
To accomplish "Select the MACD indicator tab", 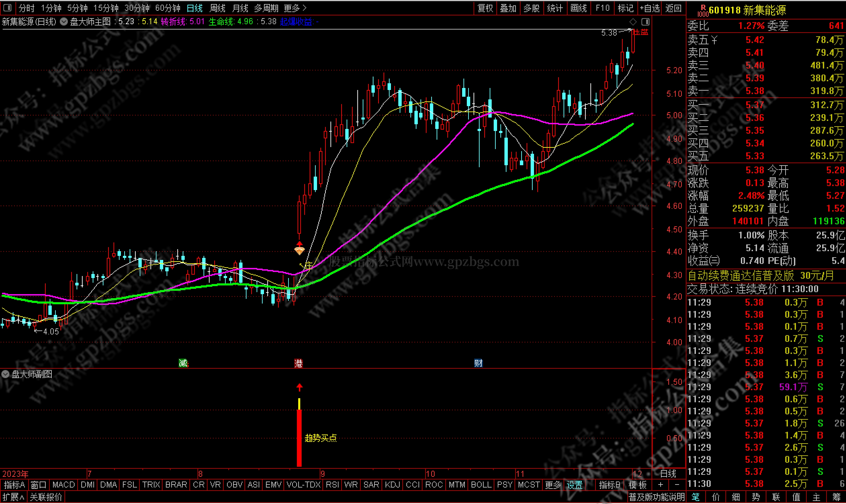I will [x=63, y=485].
